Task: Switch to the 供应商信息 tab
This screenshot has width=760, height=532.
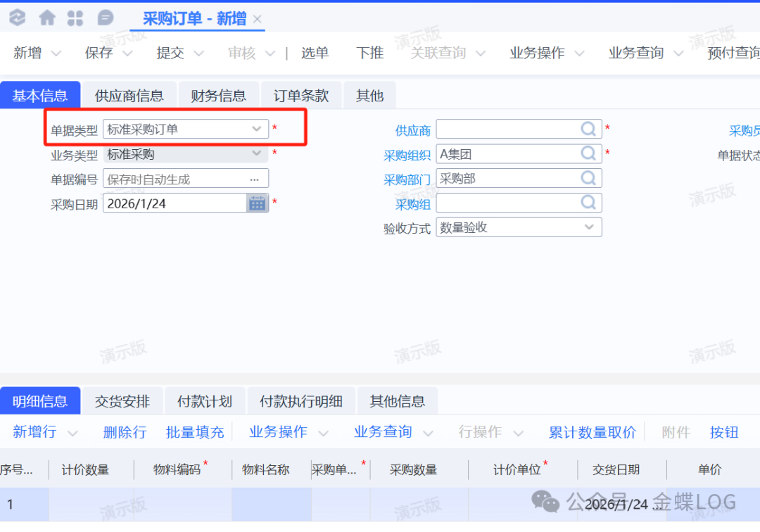Action: point(129,96)
